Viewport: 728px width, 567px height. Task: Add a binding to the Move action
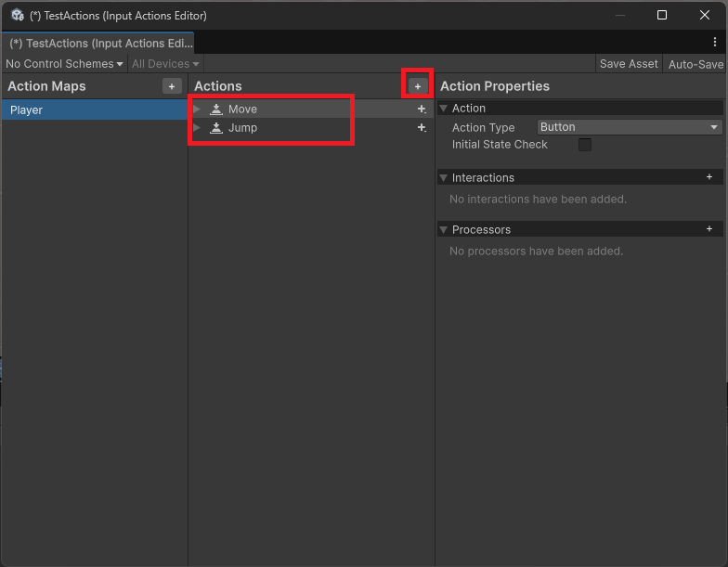pyautogui.click(x=422, y=110)
